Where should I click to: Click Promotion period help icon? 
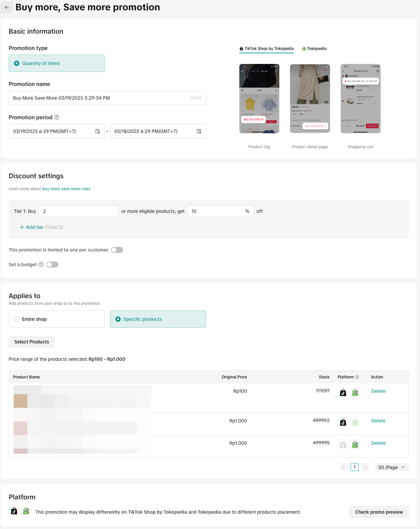click(x=57, y=117)
